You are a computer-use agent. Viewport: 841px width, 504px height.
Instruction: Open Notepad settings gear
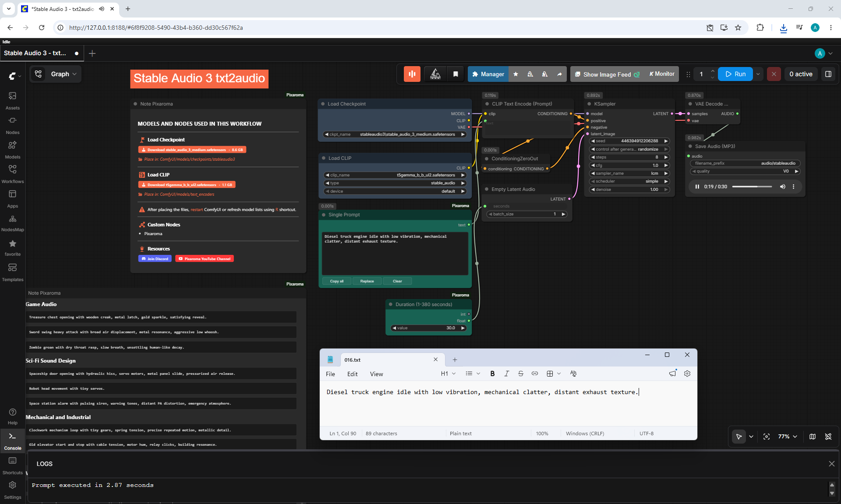(687, 374)
